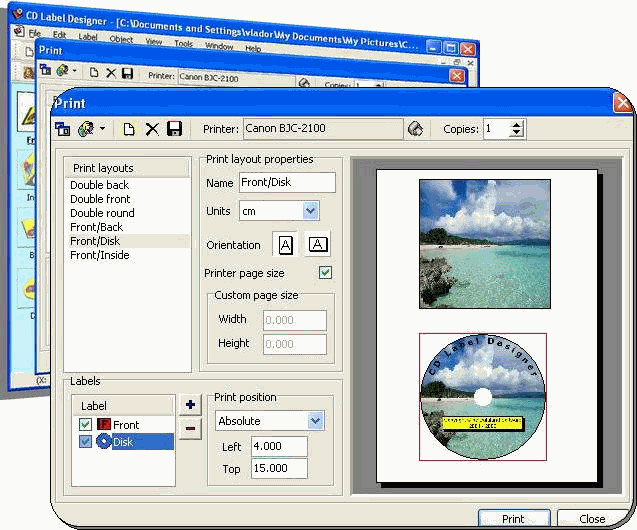Select the red Front label icon
Screen dimensions: 637x530
coord(104,425)
